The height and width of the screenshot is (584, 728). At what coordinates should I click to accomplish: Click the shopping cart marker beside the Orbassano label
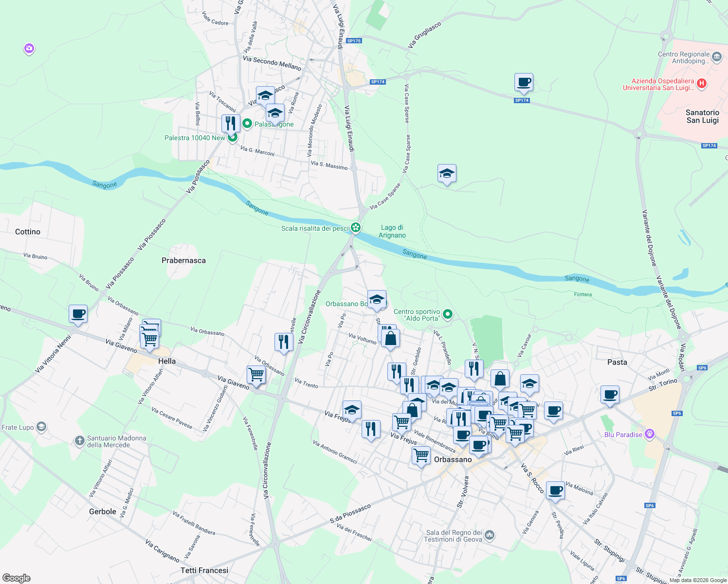click(x=420, y=456)
